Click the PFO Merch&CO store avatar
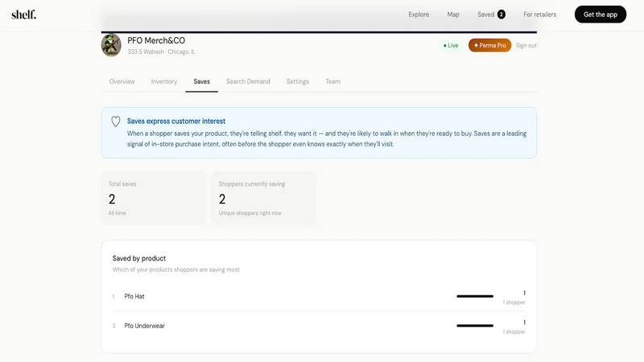 (111, 45)
